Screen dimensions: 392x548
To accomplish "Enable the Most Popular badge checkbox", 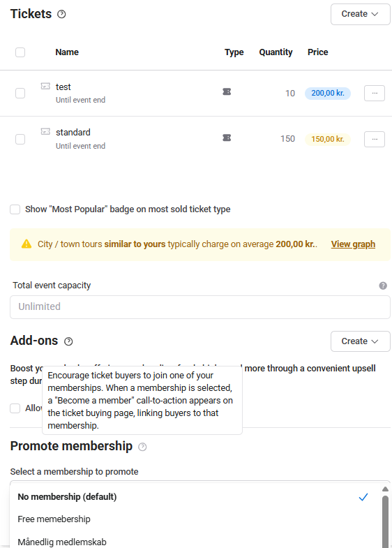I will pos(15,209).
